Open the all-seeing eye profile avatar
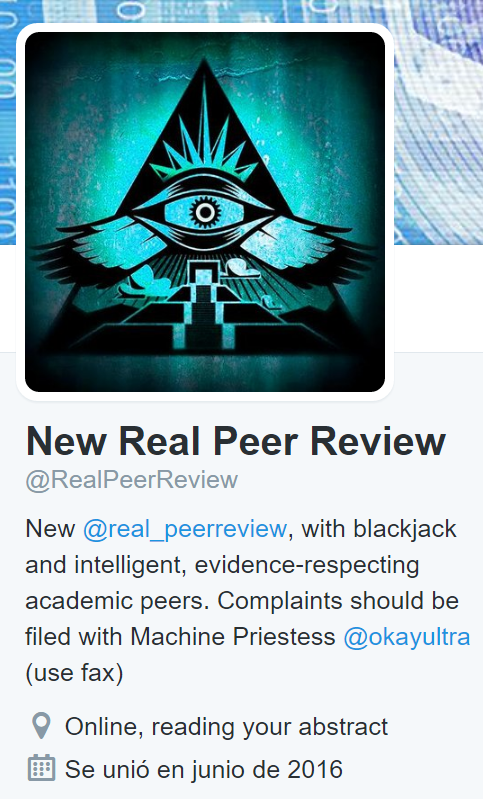Screen dimensions: 483x799 tap(205, 212)
